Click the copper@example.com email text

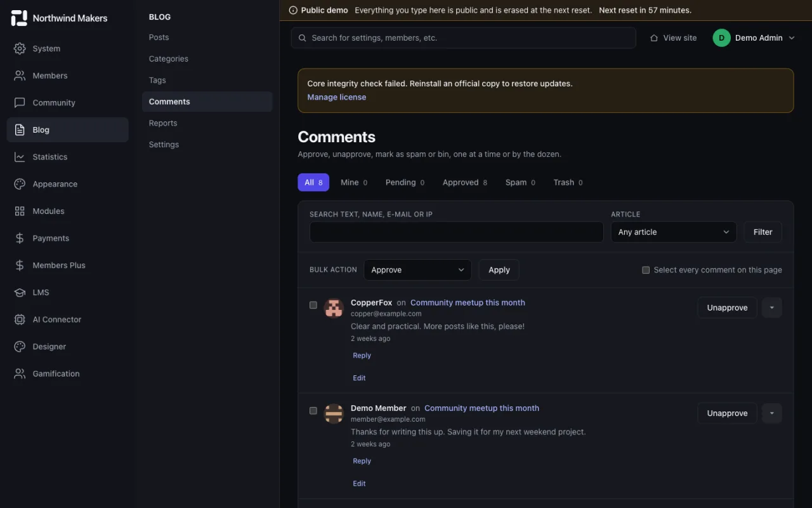click(386, 314)
